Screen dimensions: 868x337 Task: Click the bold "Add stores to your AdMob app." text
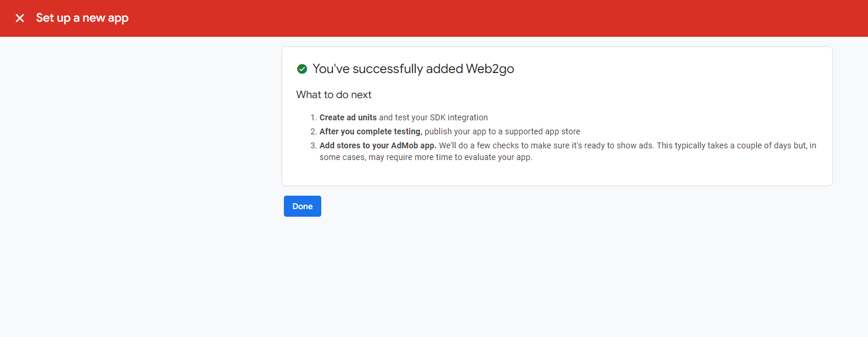378,145
